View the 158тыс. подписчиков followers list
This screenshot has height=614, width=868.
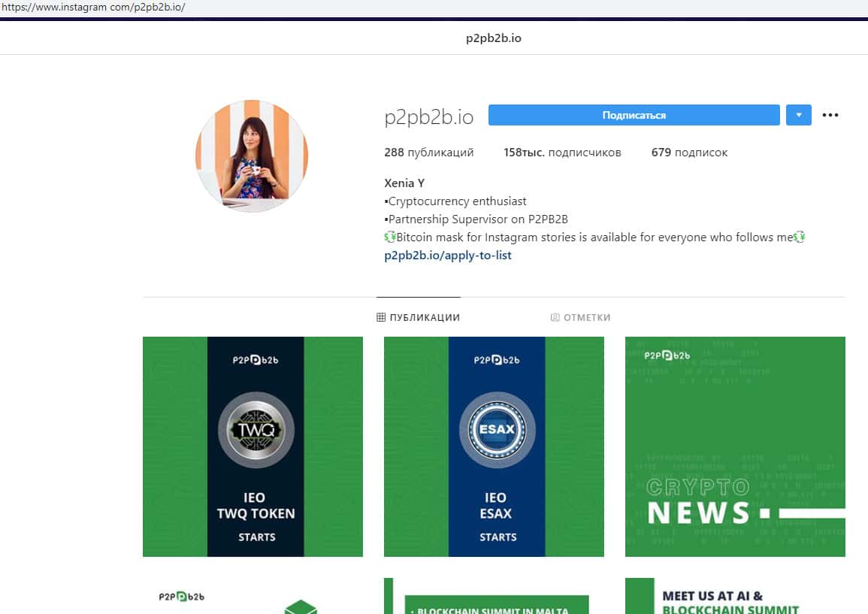tap(562, 153)
